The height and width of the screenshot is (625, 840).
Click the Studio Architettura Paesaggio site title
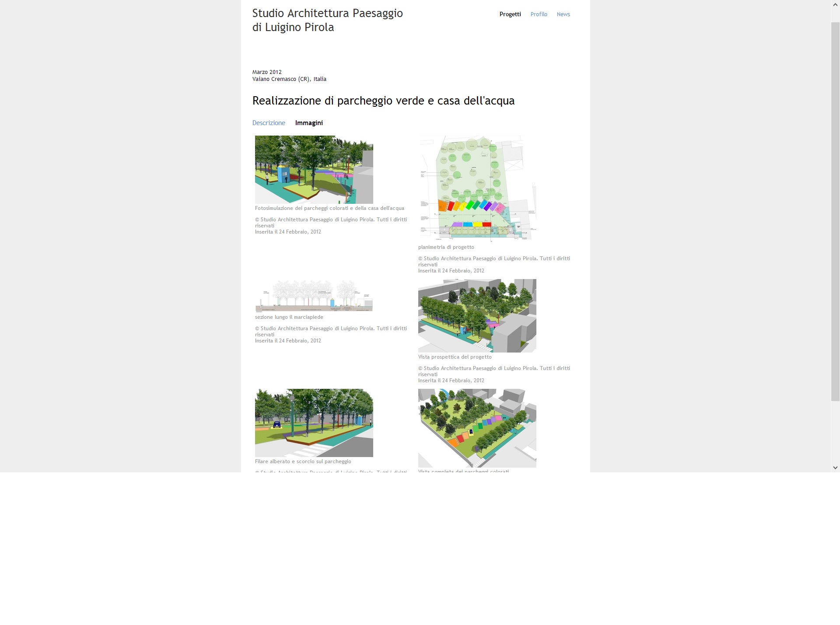327,20
